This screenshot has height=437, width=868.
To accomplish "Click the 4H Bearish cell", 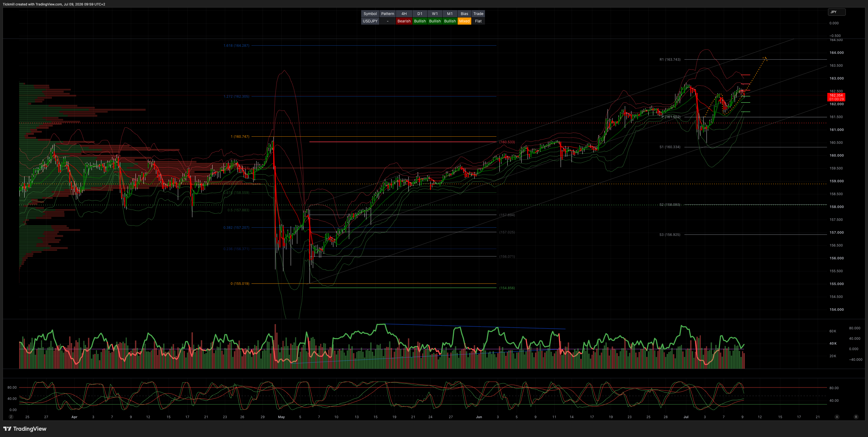I will [x=404, y=21].
